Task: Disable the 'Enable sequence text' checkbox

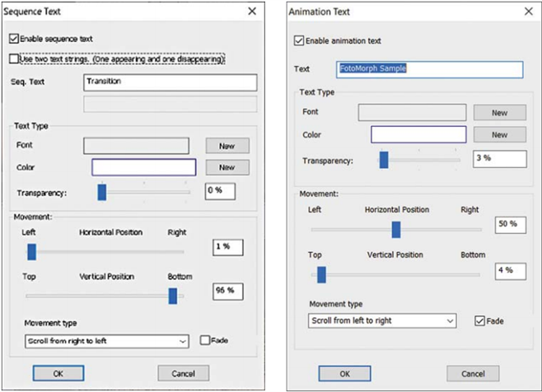Action: pyautogui.click(x=14, y=38)
